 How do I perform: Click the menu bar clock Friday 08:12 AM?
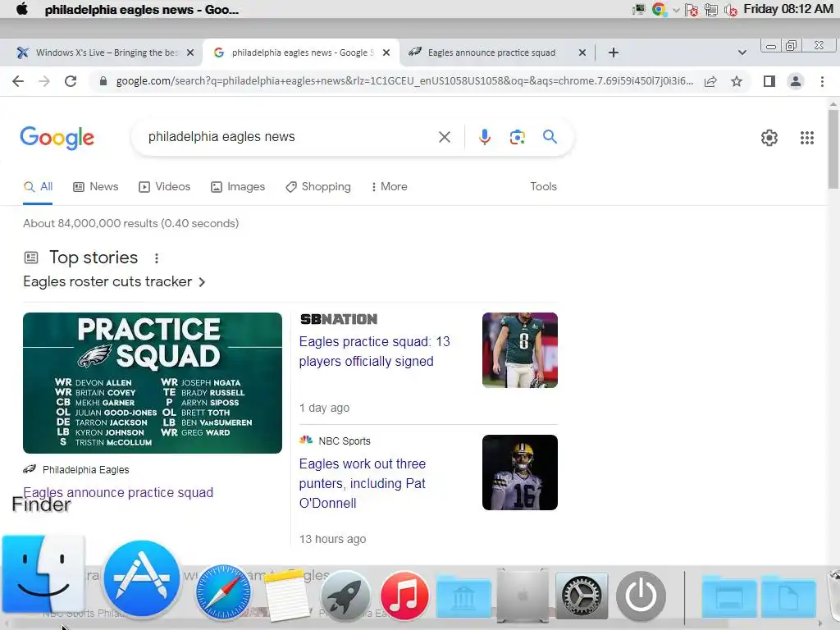[788, 9]
